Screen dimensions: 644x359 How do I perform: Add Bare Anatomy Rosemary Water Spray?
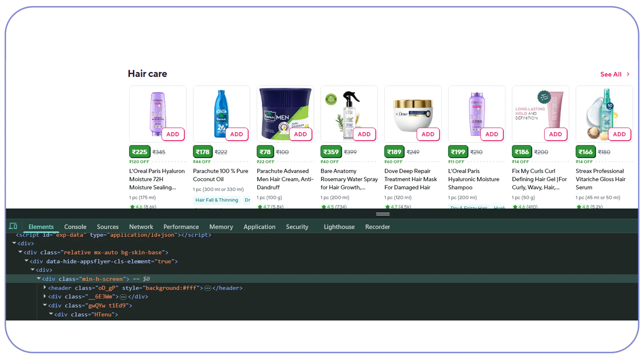click(x=364, y=134)
